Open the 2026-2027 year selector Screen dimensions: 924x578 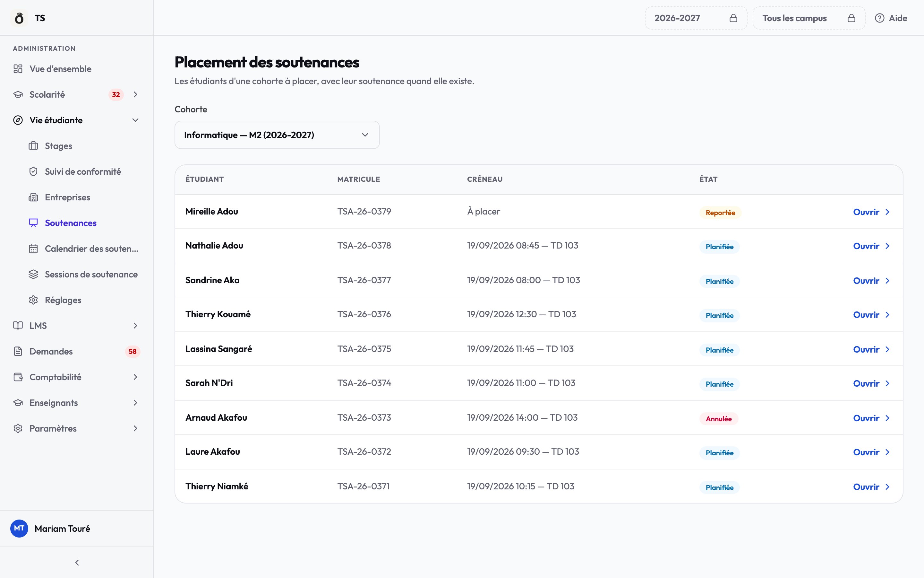tap(696, 18)
